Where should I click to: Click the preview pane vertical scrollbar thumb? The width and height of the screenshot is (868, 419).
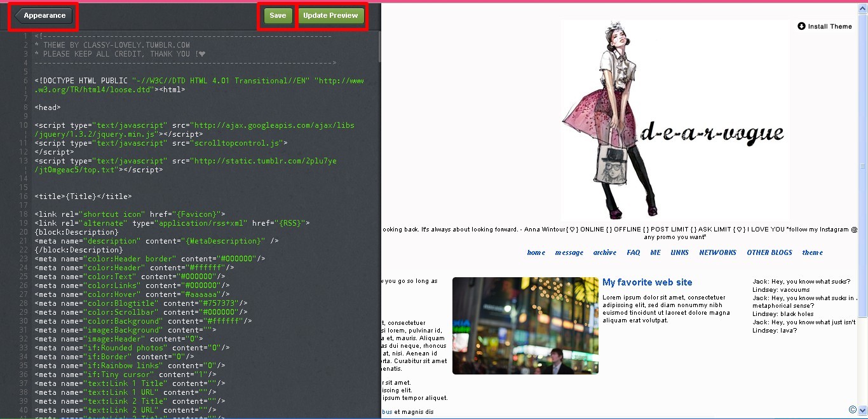click(862, 167)
